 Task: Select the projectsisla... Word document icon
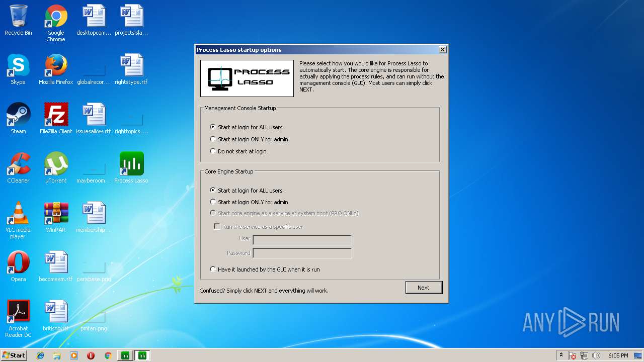pyautogui.click(x=131, y=20)
